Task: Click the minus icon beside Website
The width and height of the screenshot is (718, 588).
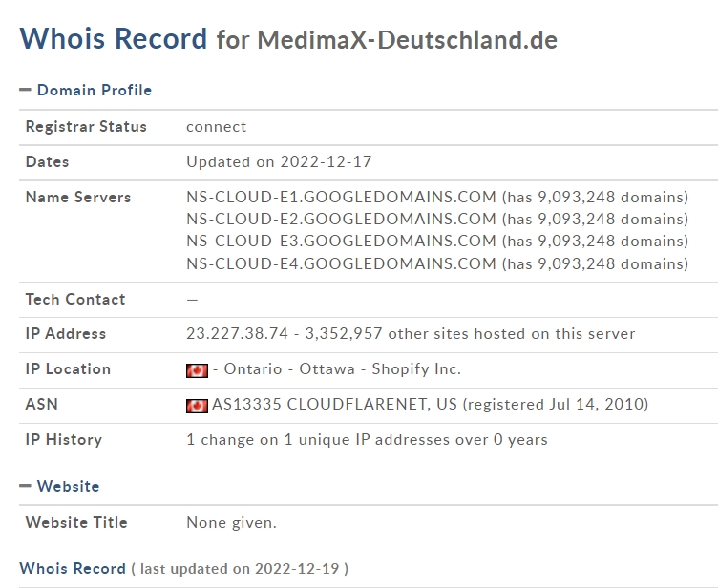Action: [x=25, y=486]
